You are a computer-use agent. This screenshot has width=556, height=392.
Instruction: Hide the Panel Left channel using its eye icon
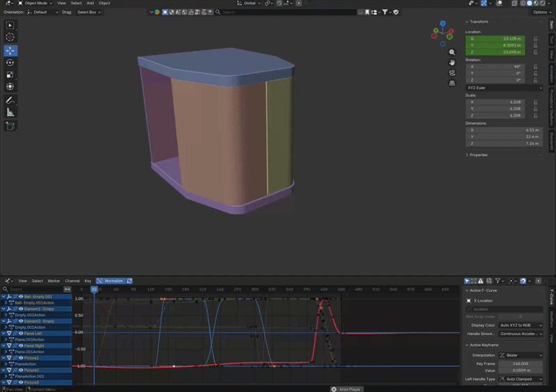coord(22,334)
